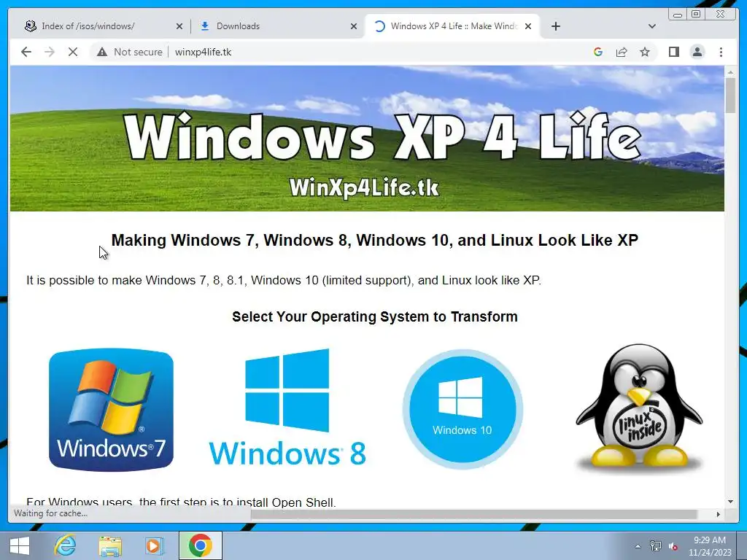This screenshot has width=747, height=560.
Task: Open File Explorer from taskbar
Action: coord(110,545)
